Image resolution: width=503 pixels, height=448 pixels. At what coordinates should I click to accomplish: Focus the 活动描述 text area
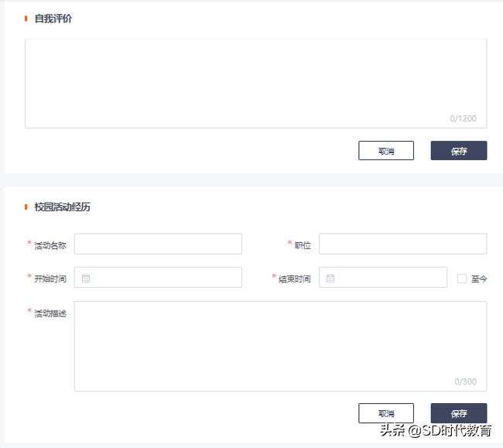click(280, 345)
